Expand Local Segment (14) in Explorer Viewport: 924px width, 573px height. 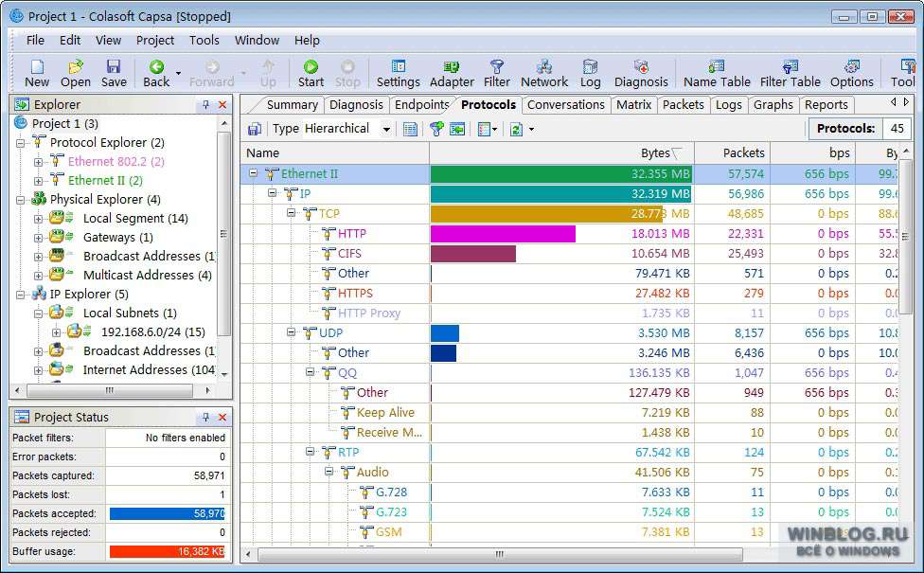coord(38,219)
